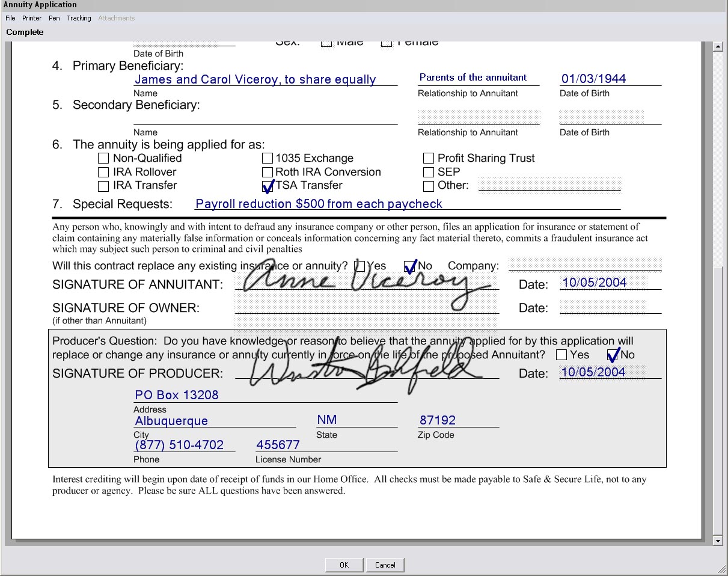This screenshot has height=576, width=728.
Task: Open the Tracking menu
Action: 79,18
